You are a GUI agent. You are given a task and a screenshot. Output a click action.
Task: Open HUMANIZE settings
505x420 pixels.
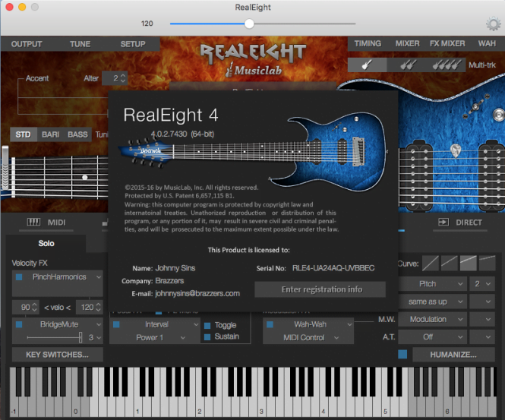(x=453, y=355)
